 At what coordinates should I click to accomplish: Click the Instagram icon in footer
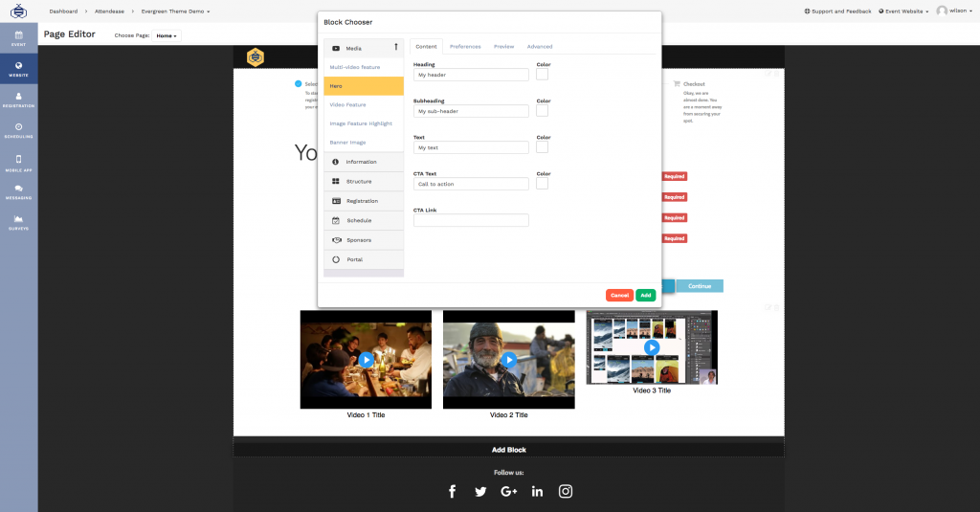tap(566, 491)
